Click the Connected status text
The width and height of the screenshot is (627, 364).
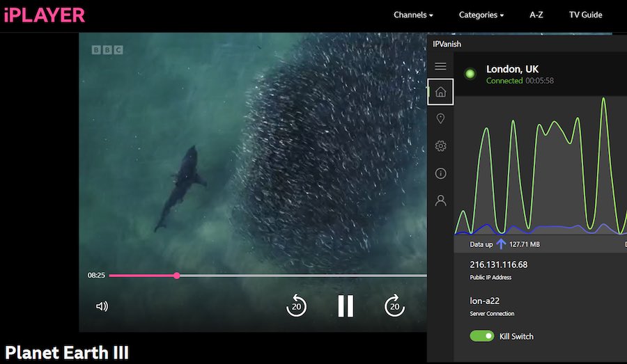[x=504, y=81]
